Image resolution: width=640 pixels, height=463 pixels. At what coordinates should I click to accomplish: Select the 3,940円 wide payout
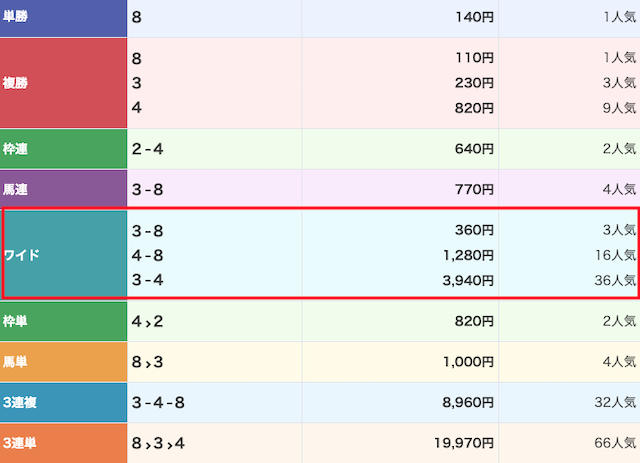pos(466,280)
